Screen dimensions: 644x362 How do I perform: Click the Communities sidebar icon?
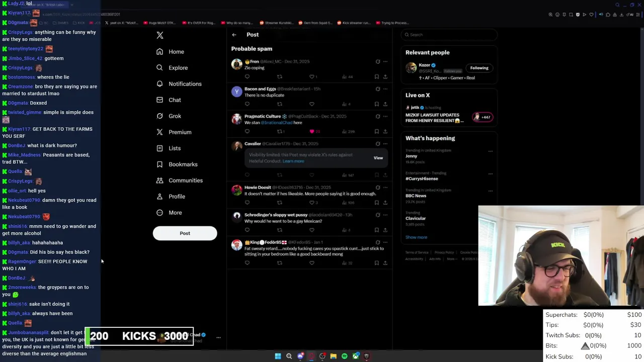[x=159, y=180]
